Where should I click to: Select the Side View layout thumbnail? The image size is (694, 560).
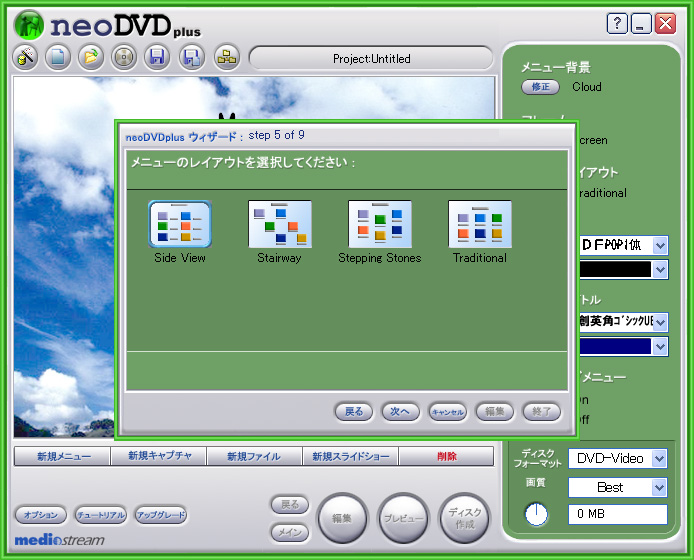click(180, 224)
